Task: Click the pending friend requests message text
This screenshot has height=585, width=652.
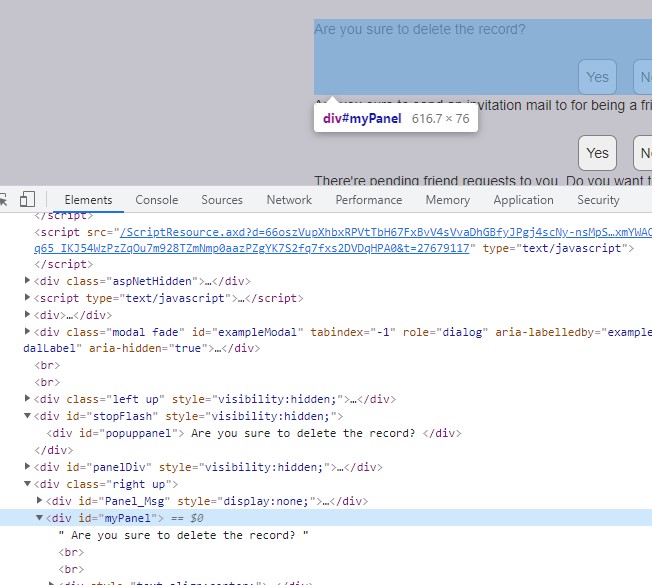Action: click(483, 181)
